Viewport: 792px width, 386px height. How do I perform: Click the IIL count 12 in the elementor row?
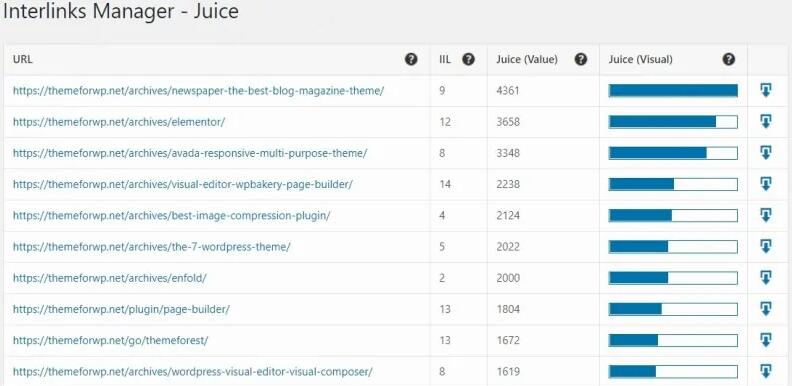444,122
